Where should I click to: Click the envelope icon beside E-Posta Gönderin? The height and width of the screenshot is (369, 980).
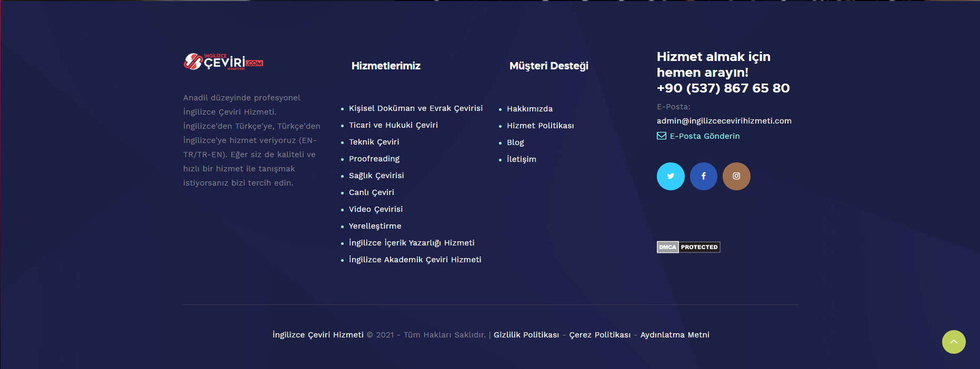pos(662,136)
